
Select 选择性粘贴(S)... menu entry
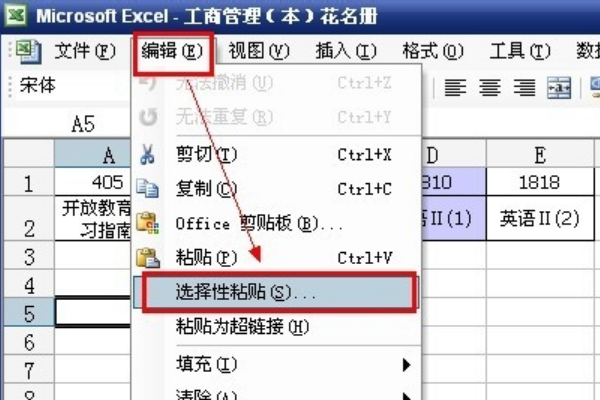tap(276, 292)
